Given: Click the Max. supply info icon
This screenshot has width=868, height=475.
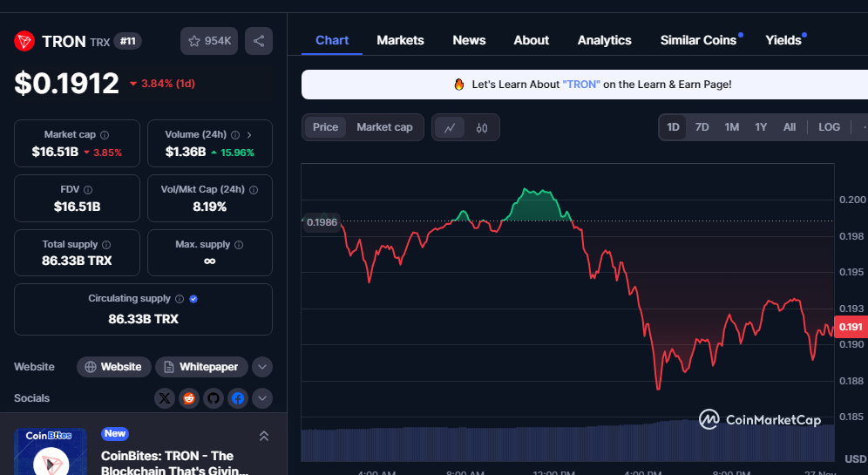Looking at the screenshot, I should point(239,245).
